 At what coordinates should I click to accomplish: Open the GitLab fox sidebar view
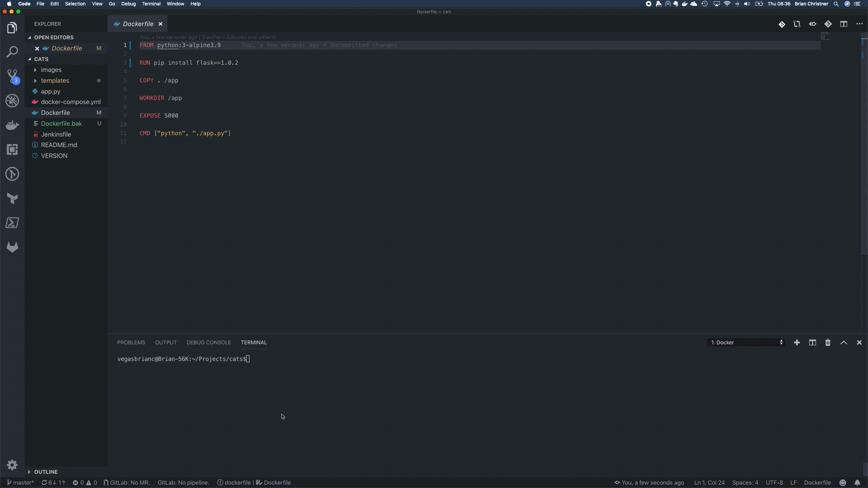pos(12,247)
